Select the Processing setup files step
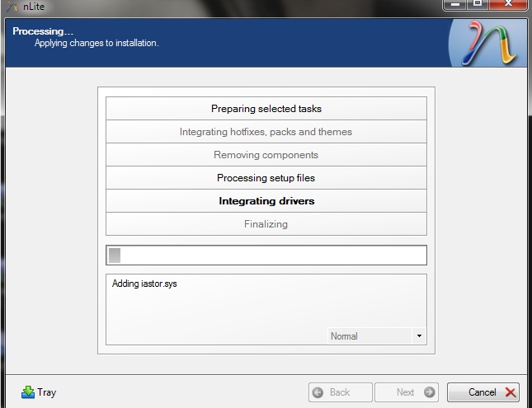 (x=266, y=178)
